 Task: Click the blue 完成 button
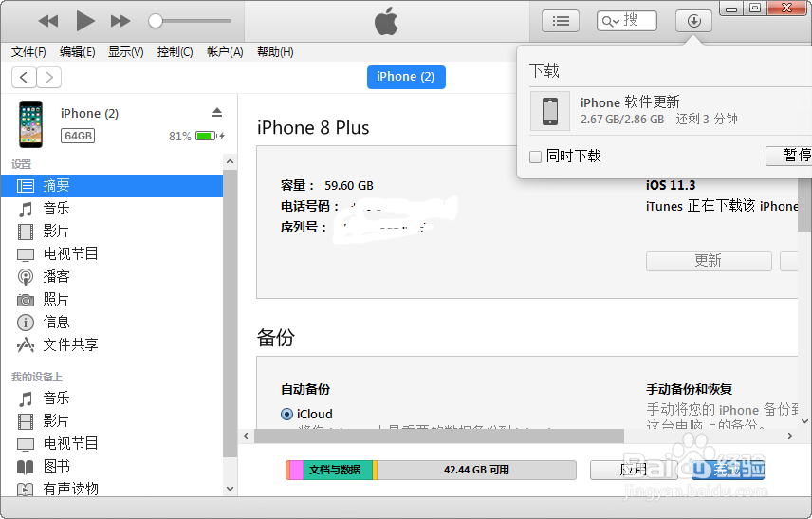(728, 470)
